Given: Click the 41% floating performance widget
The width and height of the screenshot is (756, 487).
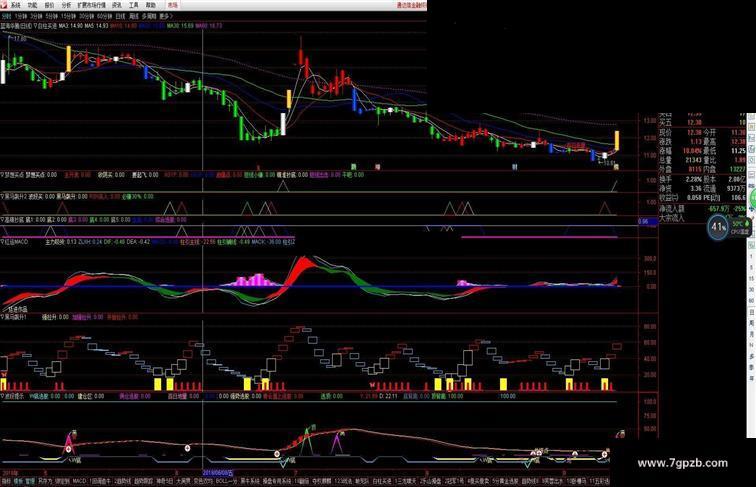Looking at the screenshot, I should click(x=718, y=227).
